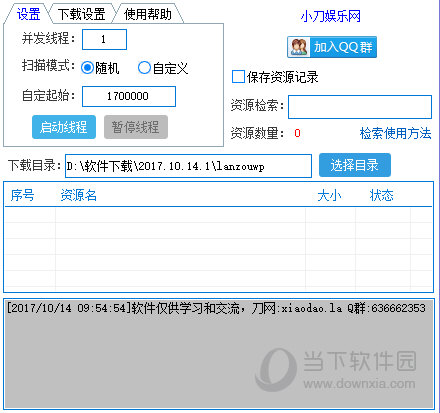This screenshot has height=413, width=440.
Task: Click the 加入QQ群 button
Action: (x=332, y=47)
